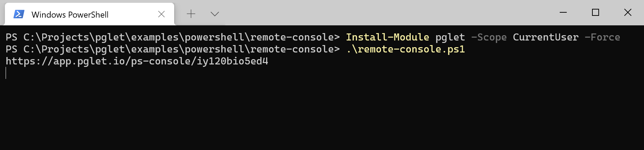Screen dimensions: 644x150
Task: Maximize the terminal window
Action: pos(596,13)
